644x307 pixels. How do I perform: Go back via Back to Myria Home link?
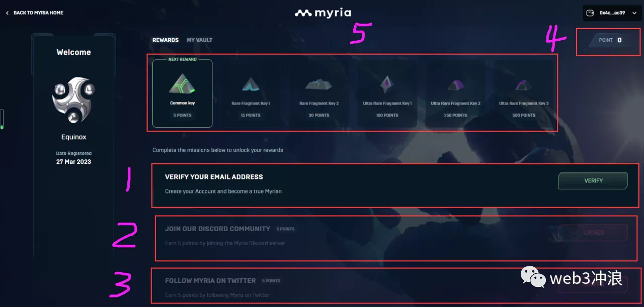coord(38,13)
